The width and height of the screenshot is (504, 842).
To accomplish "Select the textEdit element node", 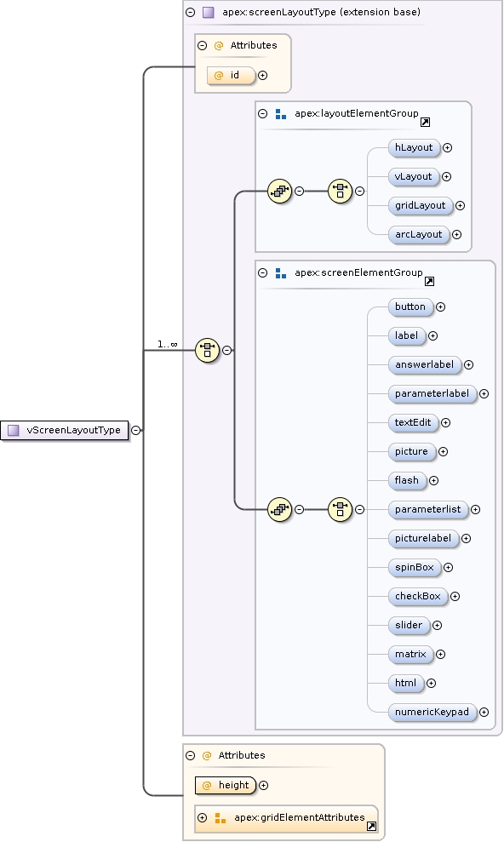I will coord(413,422).
